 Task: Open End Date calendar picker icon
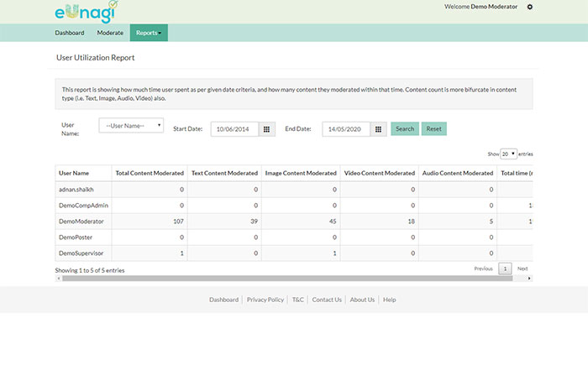click(x=378, y=129)
